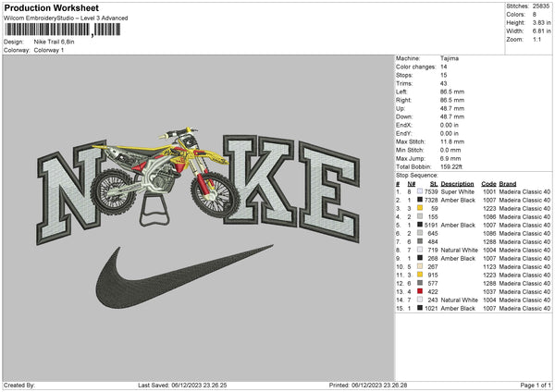Click the Stop Sequence label
555x392 pixels.
416,176
